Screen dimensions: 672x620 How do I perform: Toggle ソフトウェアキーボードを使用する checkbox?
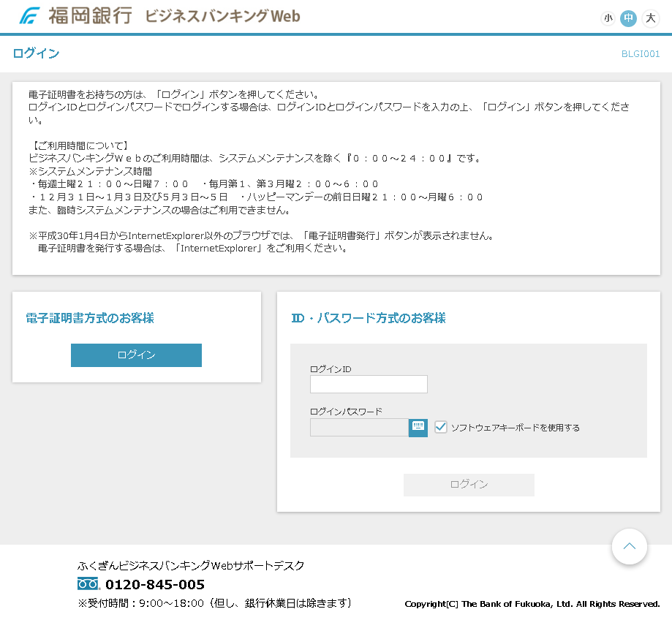click(x=441, y=427)
